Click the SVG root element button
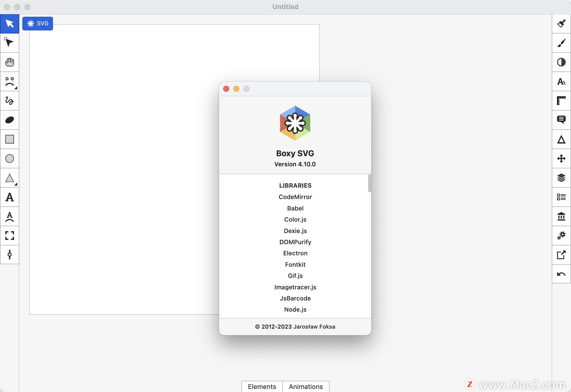Image resolution: width=571 pixels, height=392 pixels. point(37,23)
